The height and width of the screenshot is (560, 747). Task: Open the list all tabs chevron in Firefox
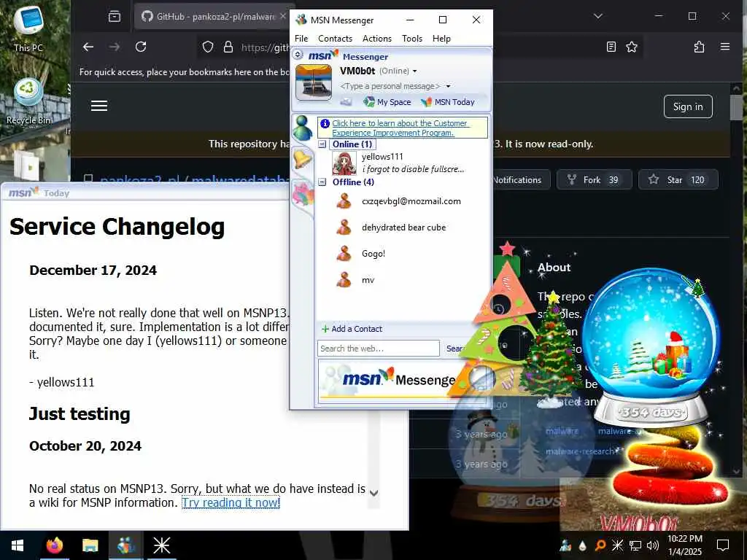598,16
